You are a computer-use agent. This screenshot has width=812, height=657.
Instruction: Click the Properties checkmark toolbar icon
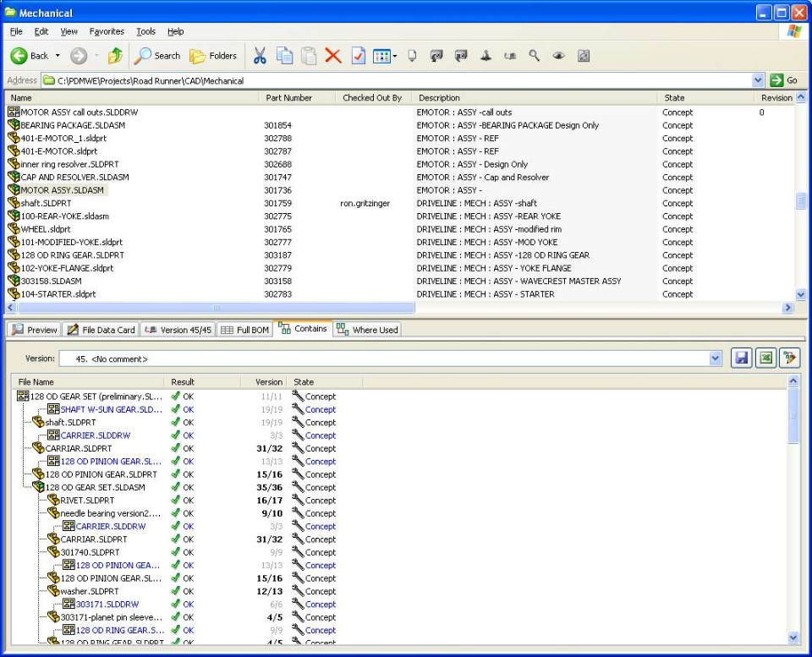359,56
